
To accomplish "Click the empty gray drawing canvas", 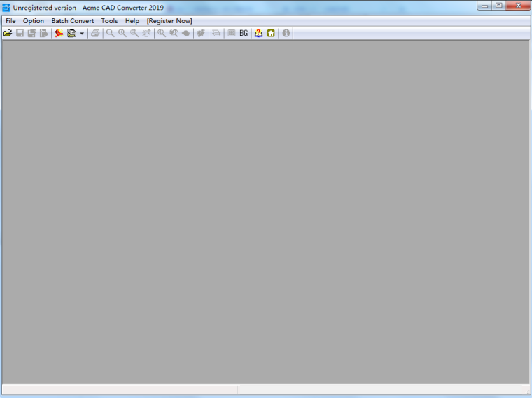I will tap(266, 210).
